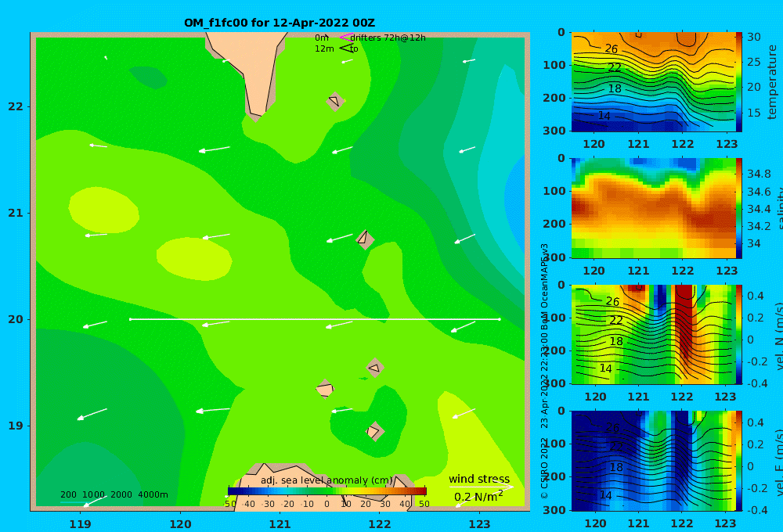Open the eastward velocity section panel
Screen dimensions: 783x532
point(654,461)
